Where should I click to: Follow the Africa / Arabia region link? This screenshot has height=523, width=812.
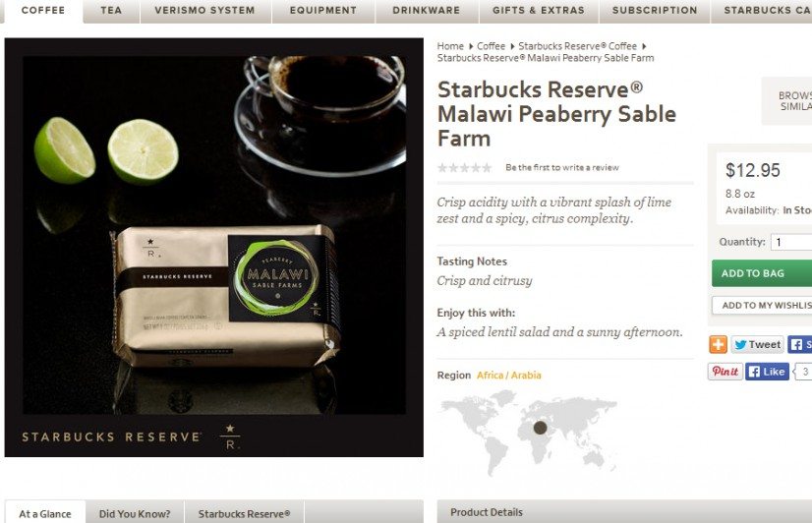click(508, 376)
